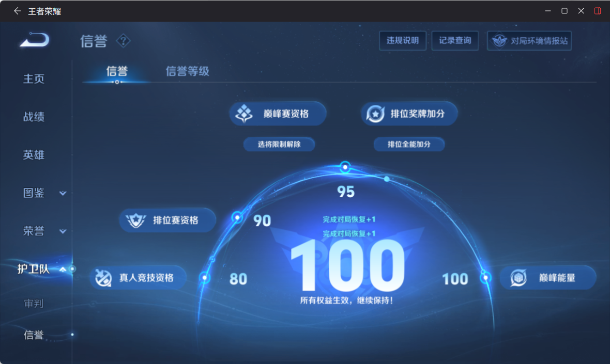Select 英雄 in the sidebar

point(34,155)
